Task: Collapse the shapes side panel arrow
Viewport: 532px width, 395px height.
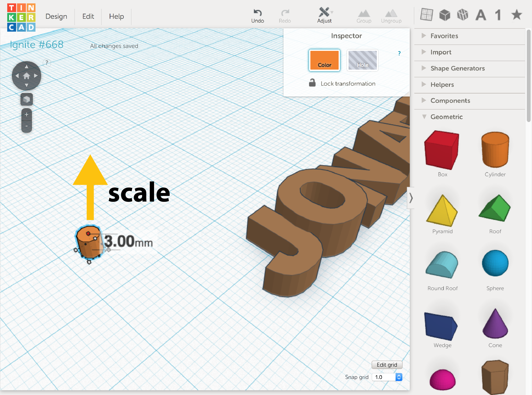Action: point(411,198)
